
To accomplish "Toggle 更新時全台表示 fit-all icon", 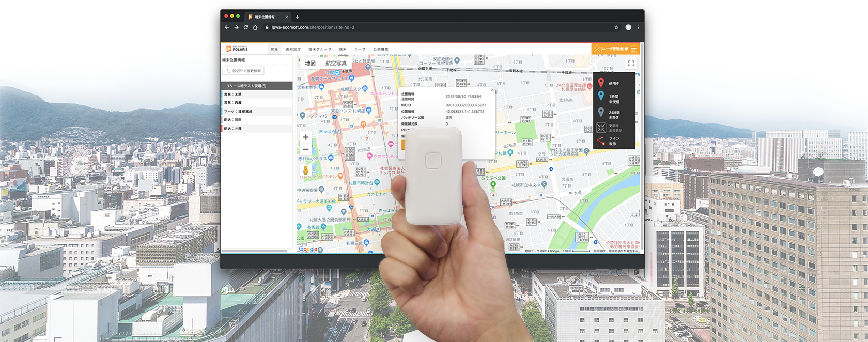I will (601, 128).
